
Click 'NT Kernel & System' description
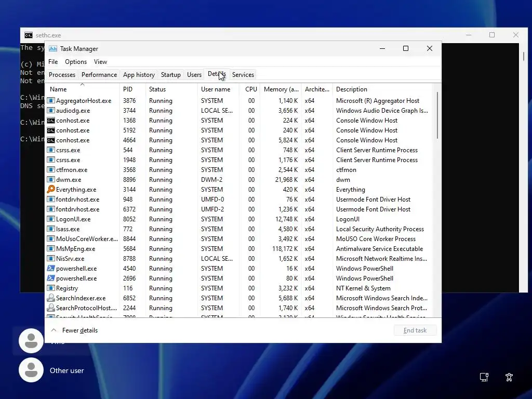pyautogui.click(x=363, y=288)
